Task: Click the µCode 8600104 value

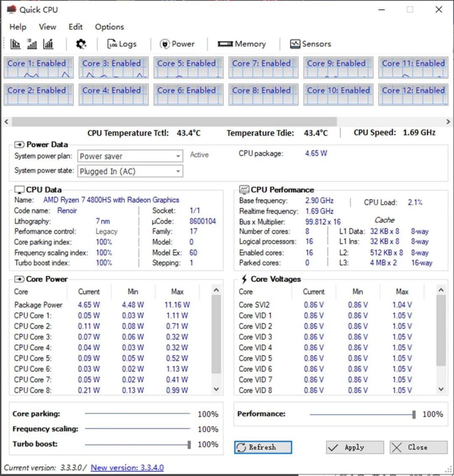Action: 203,221
